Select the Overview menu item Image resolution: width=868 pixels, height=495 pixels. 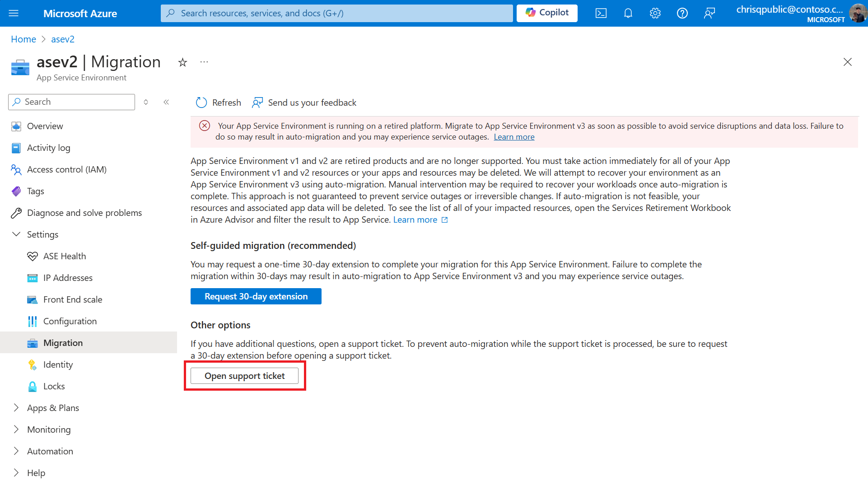point(45,125)
